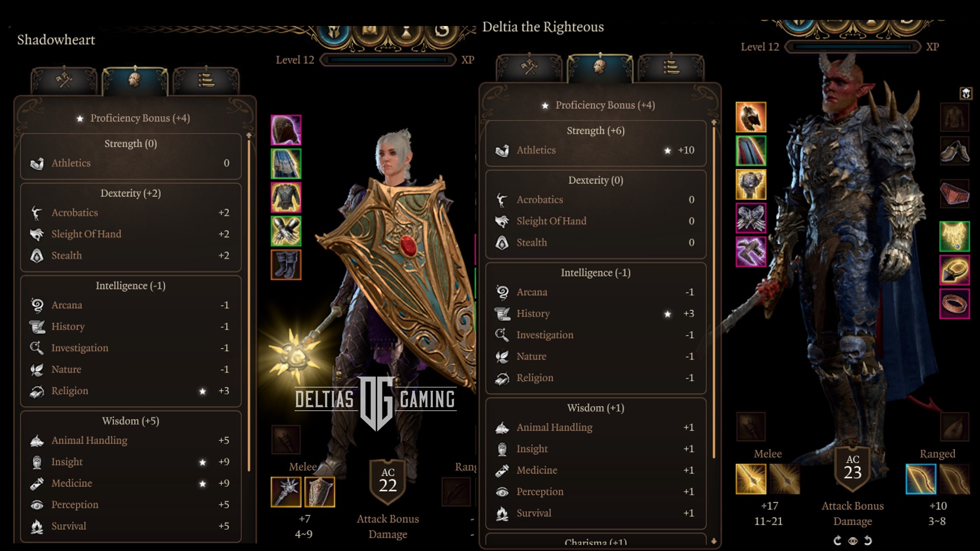Viewport: 980px width, 551px height.
Task: Switch to Deltia's crossed-axes combat tab
Action: [x=529, y=67]
